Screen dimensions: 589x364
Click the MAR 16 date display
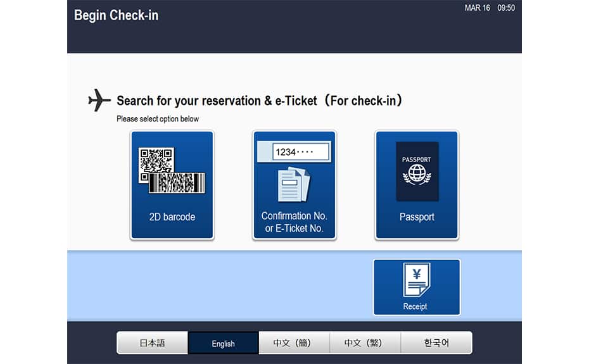click(477, 8)
